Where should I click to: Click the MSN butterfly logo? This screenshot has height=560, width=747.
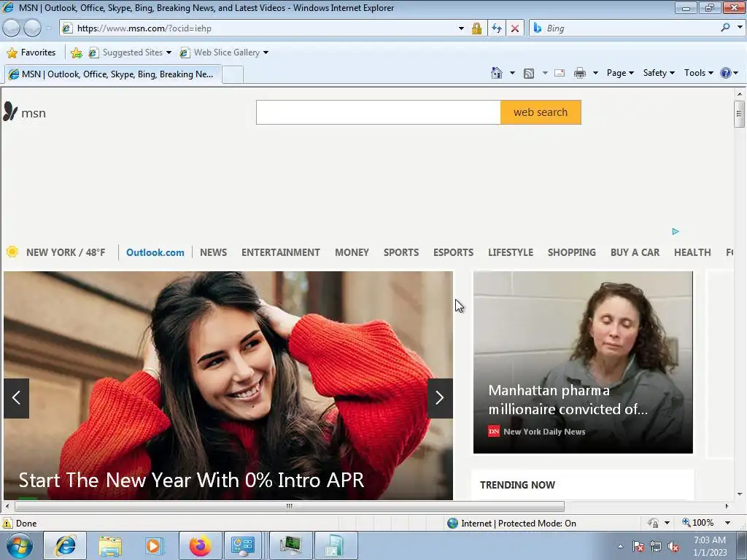point(10,112)
